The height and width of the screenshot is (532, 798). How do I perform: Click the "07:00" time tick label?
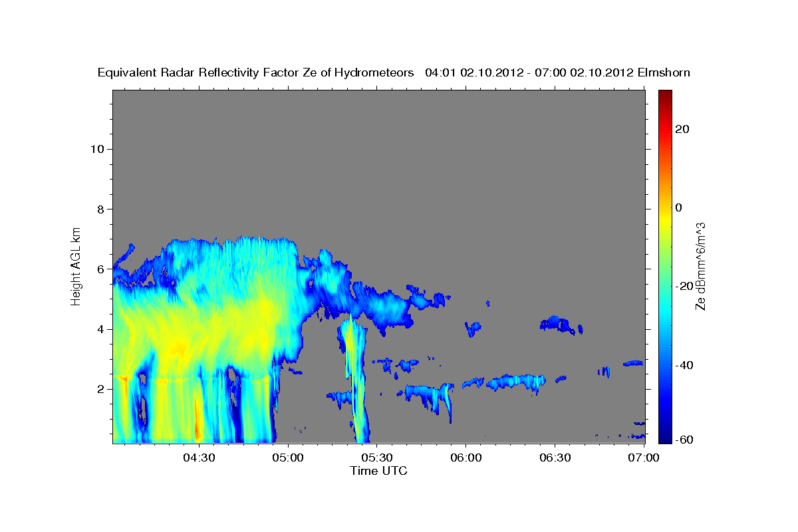(644, 458)
